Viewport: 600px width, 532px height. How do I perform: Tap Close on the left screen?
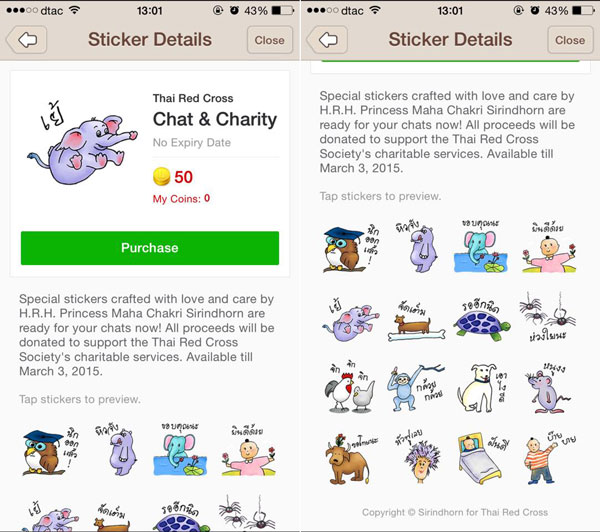(270, 40)
